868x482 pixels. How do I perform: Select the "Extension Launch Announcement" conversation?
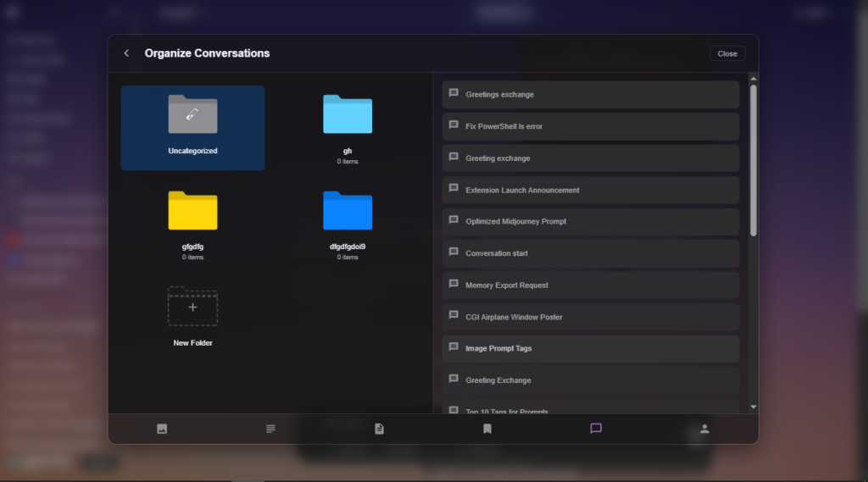[x=590, y=190]
